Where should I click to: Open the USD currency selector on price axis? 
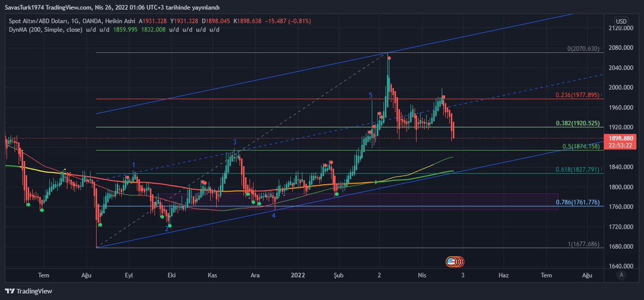point(621,21)
